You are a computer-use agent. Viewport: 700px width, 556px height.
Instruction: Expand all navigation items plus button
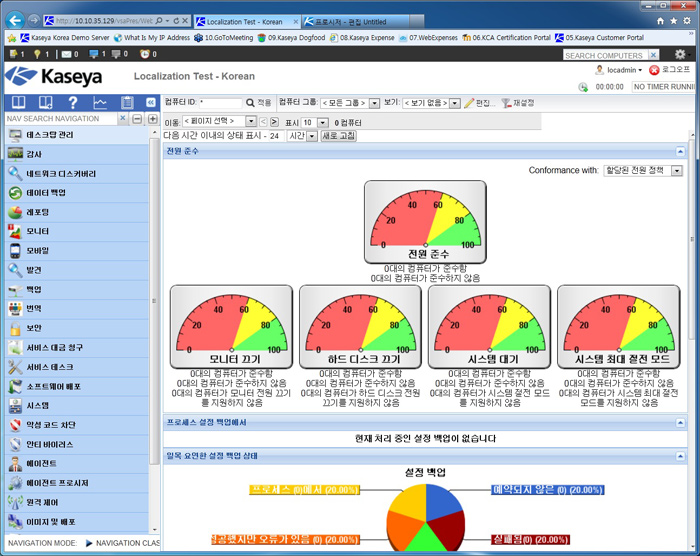tap(153, 119)
